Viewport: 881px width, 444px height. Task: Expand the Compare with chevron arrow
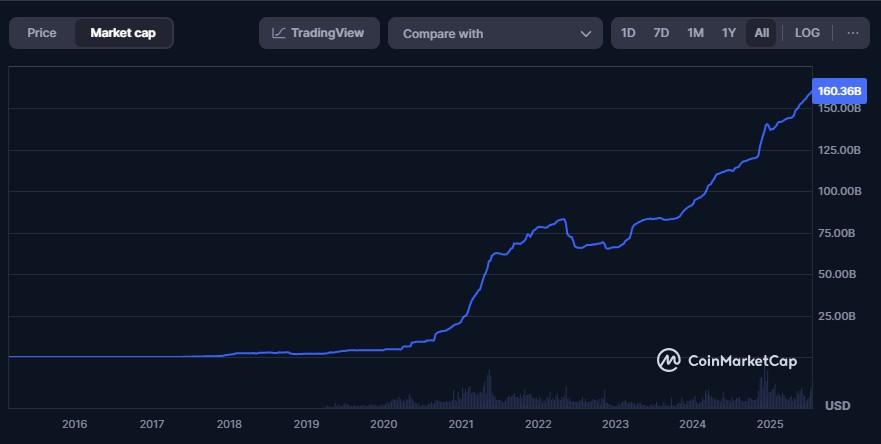click(585, 34)
